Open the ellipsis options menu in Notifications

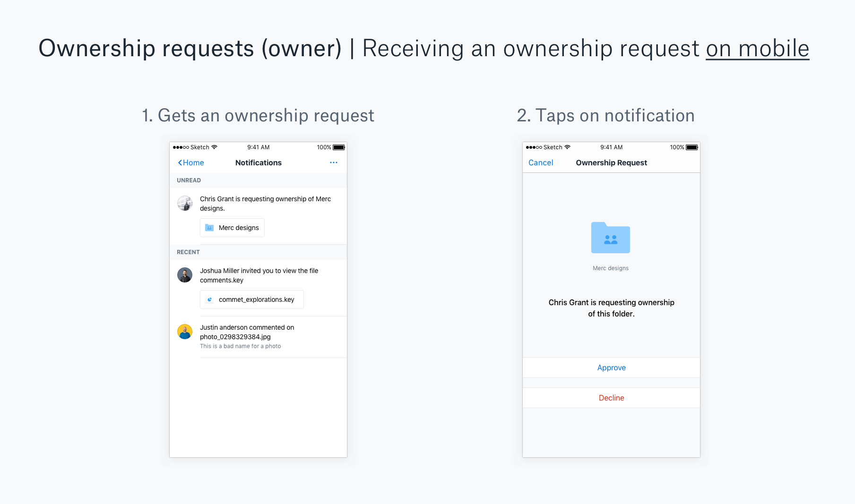pos(334,162)
